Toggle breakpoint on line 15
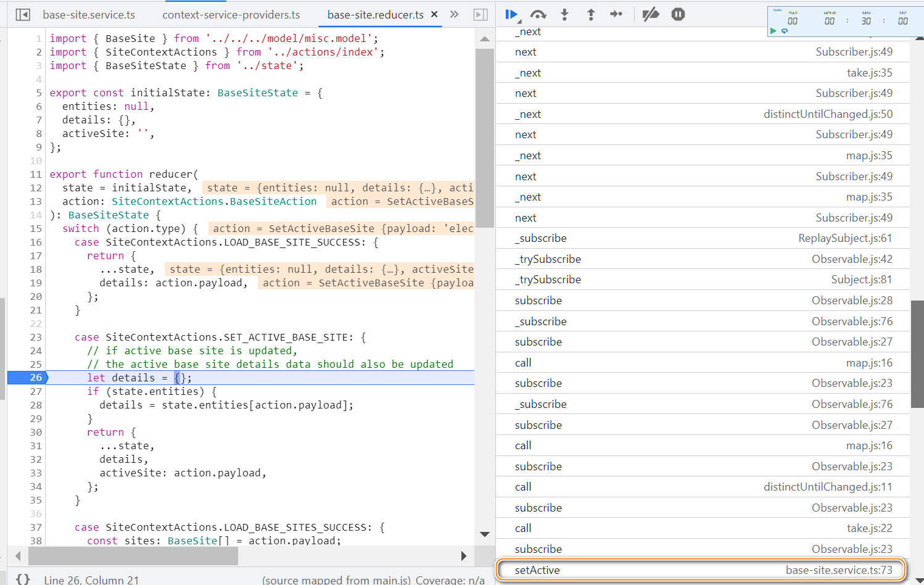Screen dimensions: 924x585 coord(36,228)
